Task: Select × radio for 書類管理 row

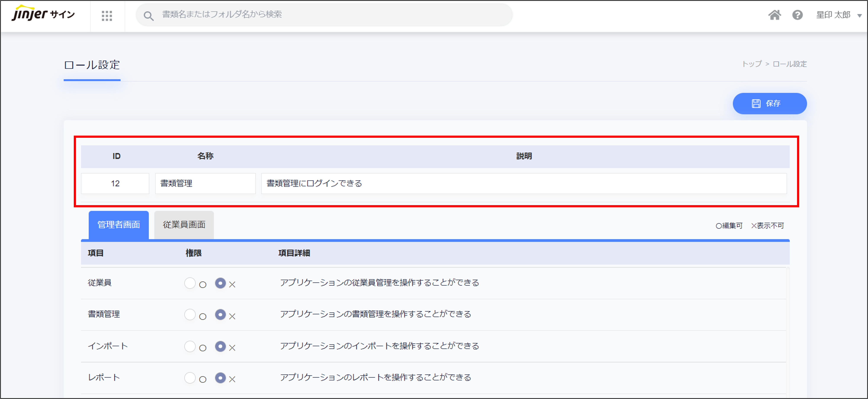Action: [x=220, y=314]
